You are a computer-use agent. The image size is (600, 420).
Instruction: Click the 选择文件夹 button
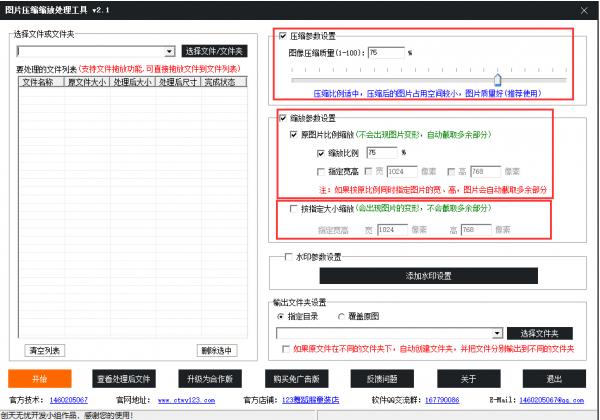pyautogui.click(x=540, y=333)
